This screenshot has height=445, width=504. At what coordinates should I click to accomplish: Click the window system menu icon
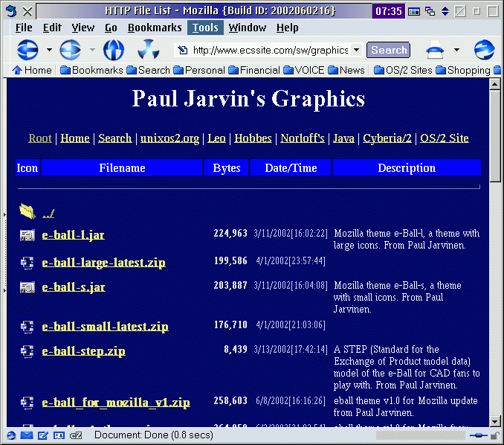click(11, 12)
